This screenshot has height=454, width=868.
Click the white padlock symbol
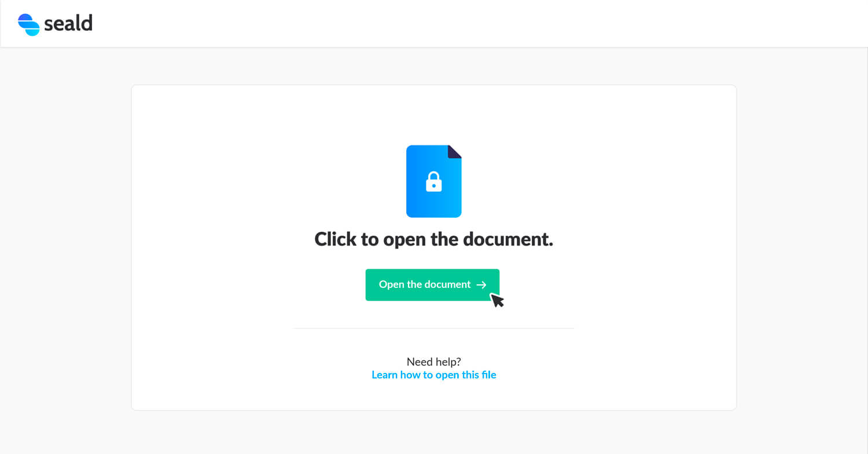[434, 182]
